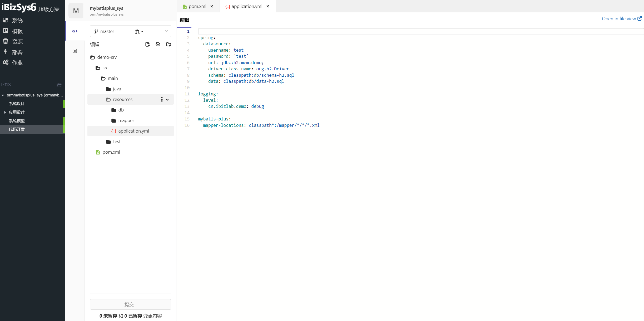Click the project avatar M

(76, 11)
